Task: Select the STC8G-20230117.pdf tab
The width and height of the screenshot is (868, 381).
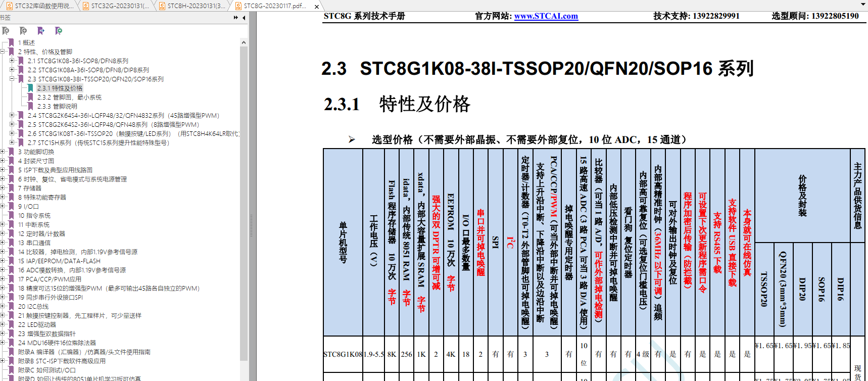Action: 275,6
